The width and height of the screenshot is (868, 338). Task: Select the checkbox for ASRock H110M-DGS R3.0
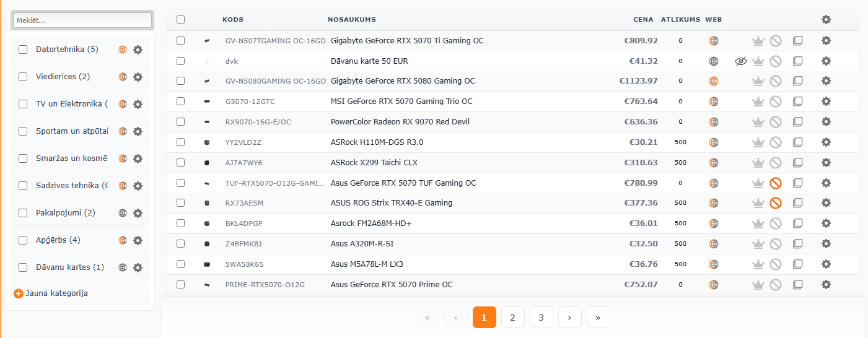(181, 142)
